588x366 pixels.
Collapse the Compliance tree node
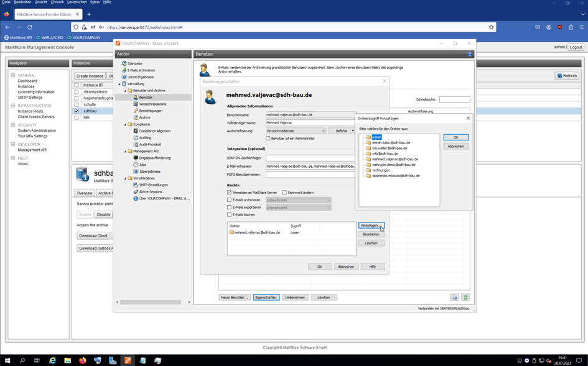click(124, 124)
